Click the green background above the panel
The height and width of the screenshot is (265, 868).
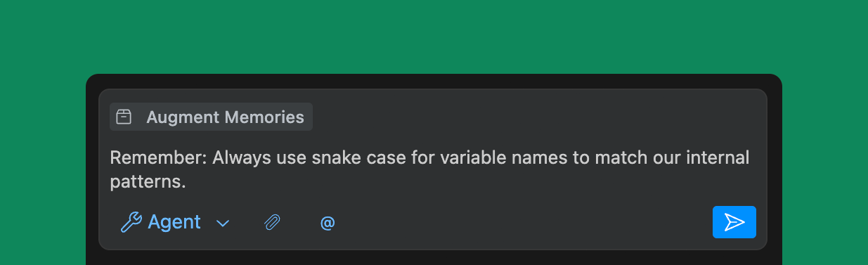click(434, 35)
